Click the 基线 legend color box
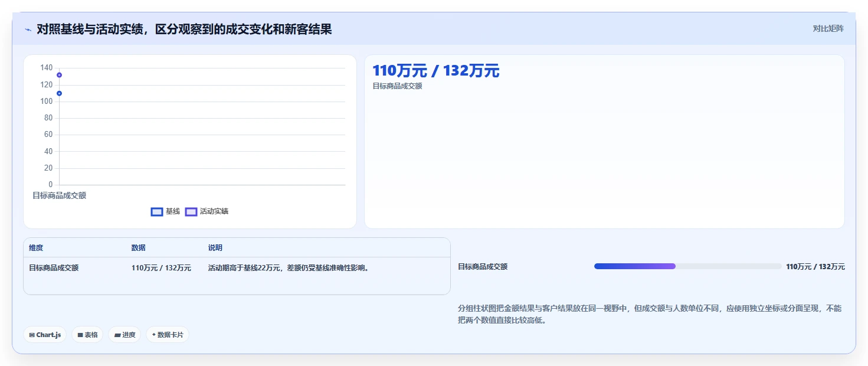Screen dimensions: 868x366 click(156, 212)
